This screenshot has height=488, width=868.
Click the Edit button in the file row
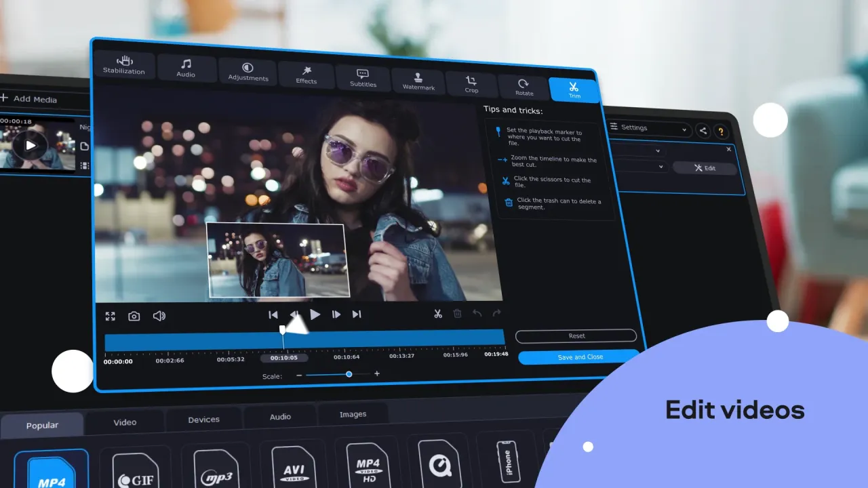(705, 168)
